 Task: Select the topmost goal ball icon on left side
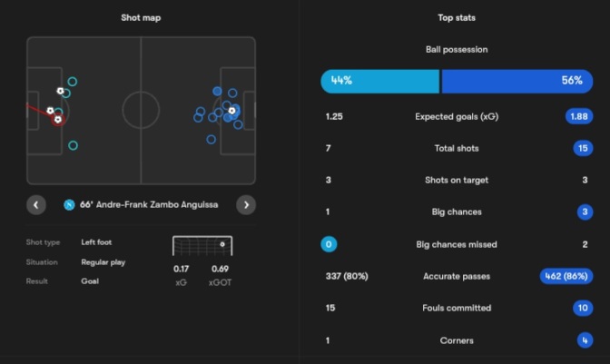61,91
